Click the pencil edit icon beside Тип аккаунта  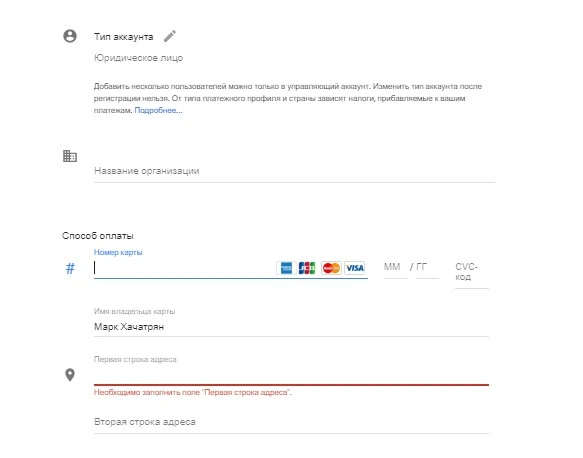(170, 36)
